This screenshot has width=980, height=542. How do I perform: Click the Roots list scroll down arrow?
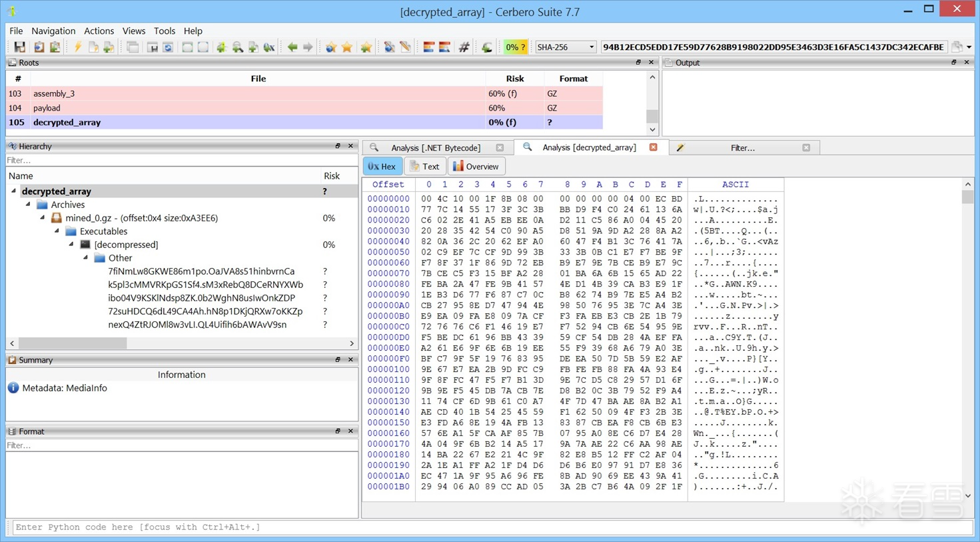click(x=652, y=130)
